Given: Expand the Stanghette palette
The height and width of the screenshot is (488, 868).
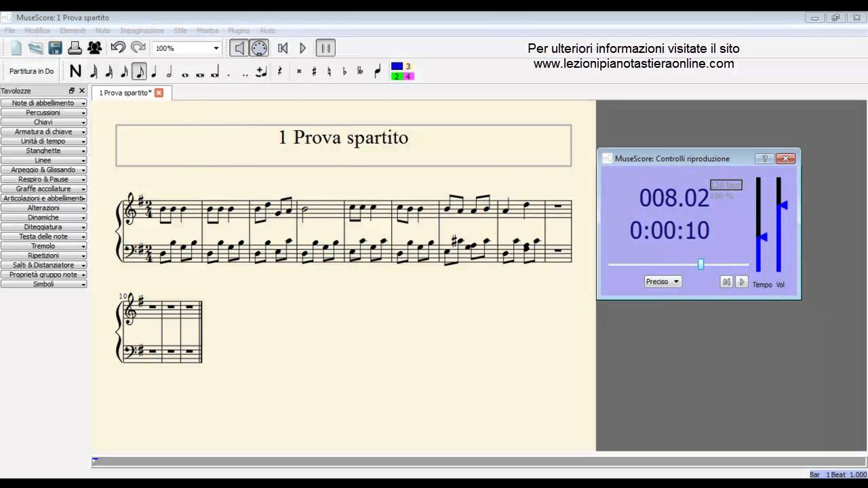Looking at the screenshot, I should click(43, 150).
